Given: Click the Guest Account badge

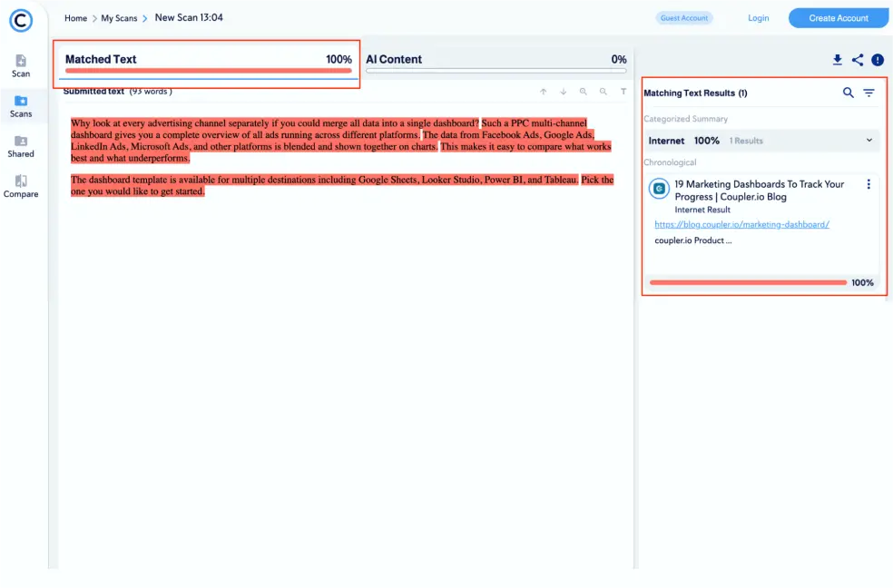Looking at the screenshot, I should point(684,18).
